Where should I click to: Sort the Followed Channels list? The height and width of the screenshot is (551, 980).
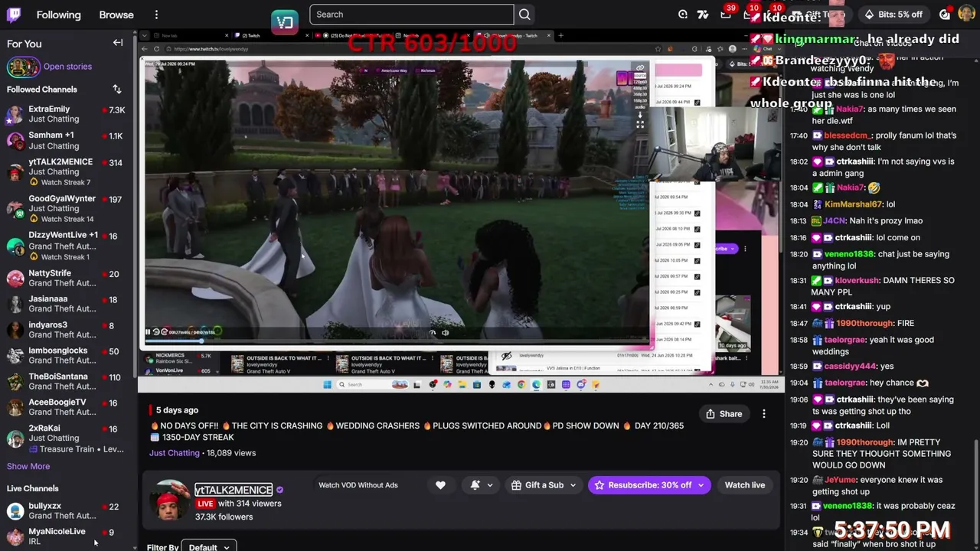(117, 90)
